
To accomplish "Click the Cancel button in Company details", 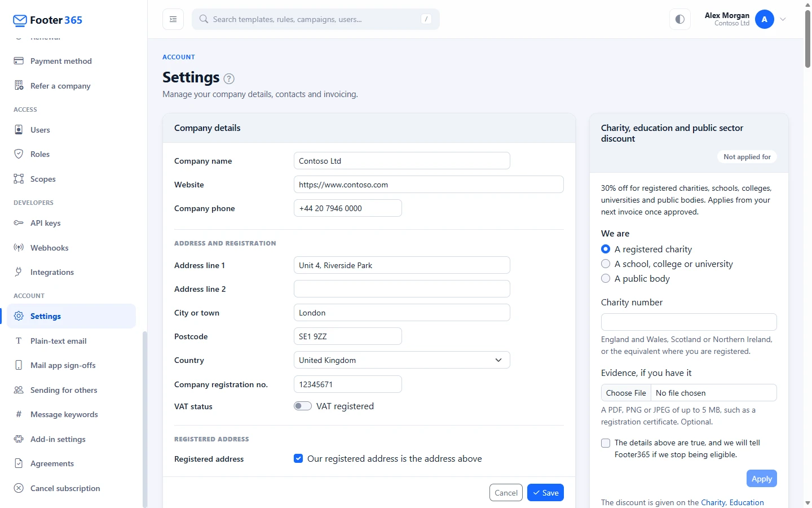I will click(x=506, y=493).
